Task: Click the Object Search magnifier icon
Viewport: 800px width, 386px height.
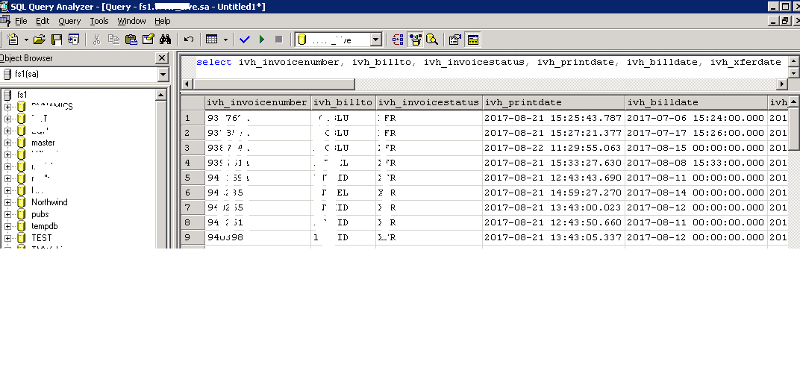Action: click(432, 39)
